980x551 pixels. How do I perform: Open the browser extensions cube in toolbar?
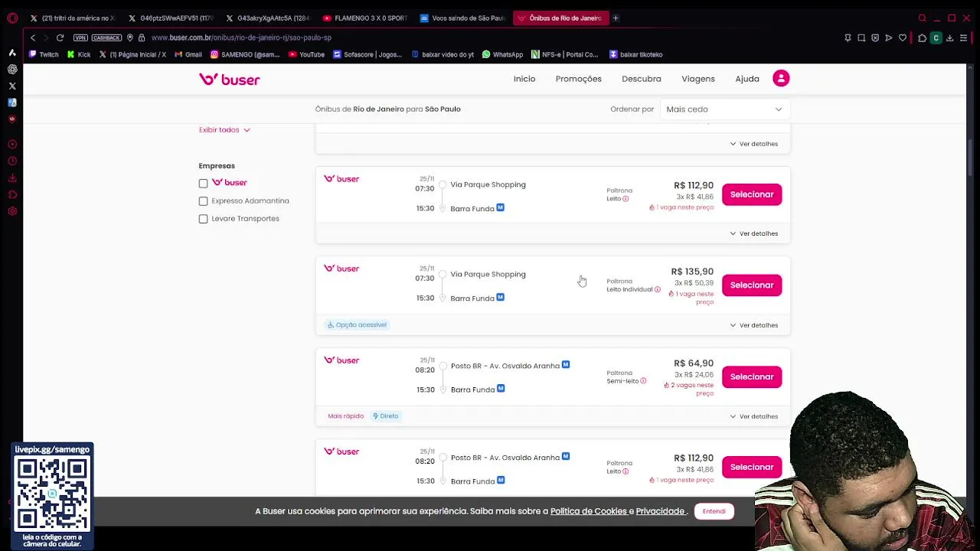point(922,37)
